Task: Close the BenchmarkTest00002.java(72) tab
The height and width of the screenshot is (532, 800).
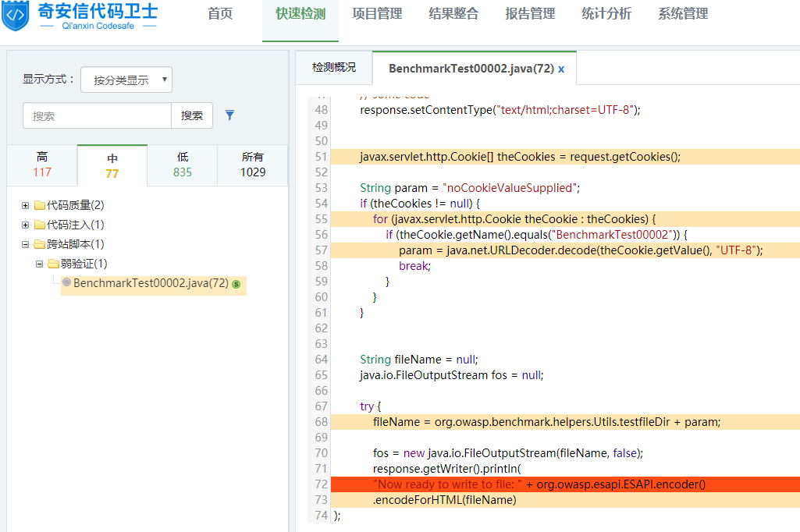Action: pyautogui.click(x=561, y=69)
